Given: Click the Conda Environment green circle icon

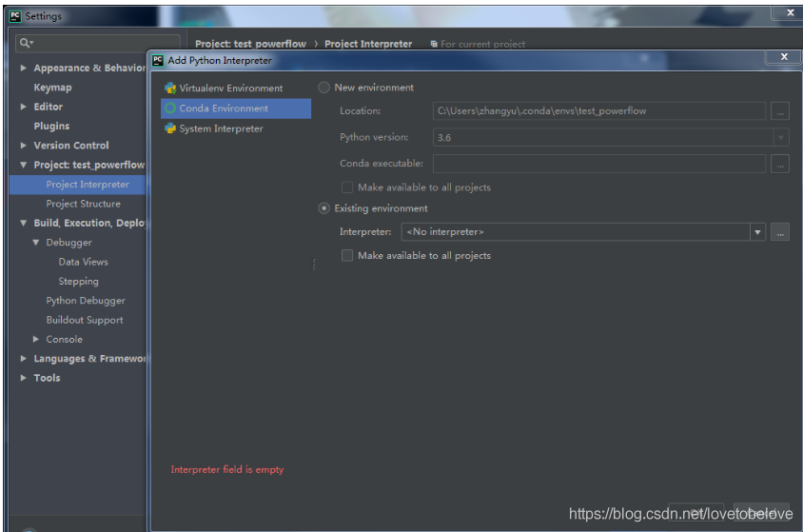Looking at the screenshot, I should (x=170, y=108).
